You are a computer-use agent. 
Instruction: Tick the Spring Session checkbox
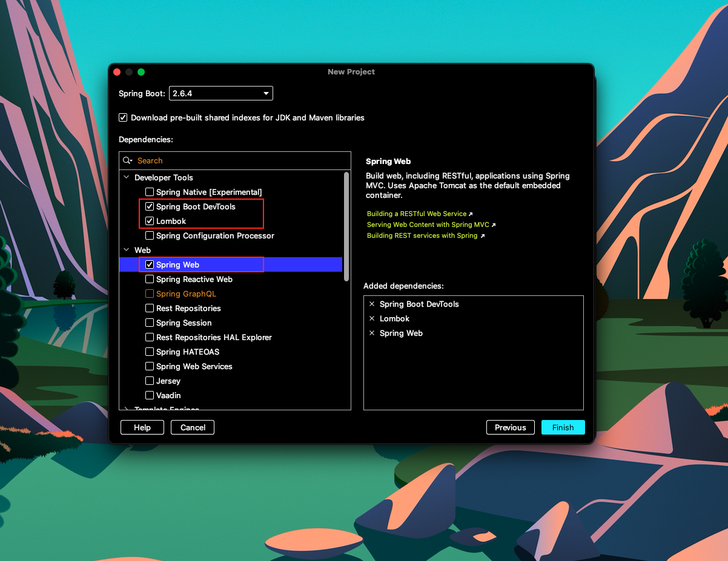(x=150, y=323)
